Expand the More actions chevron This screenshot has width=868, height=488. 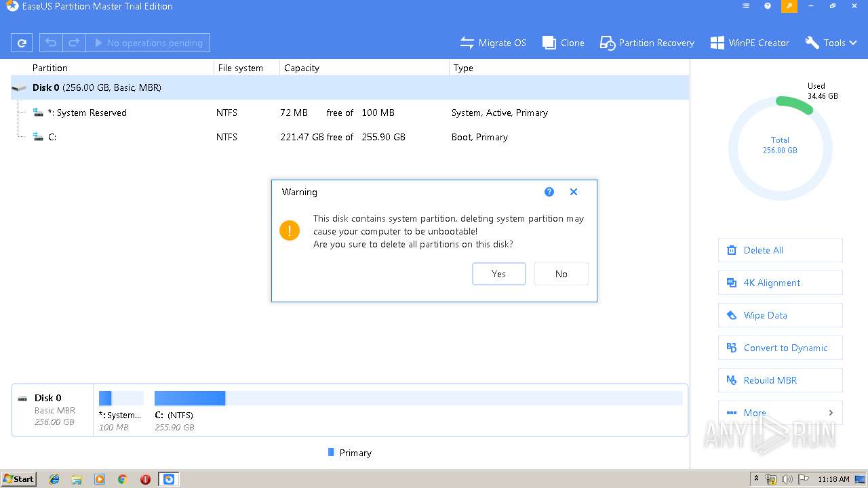[x=831, y=413]
